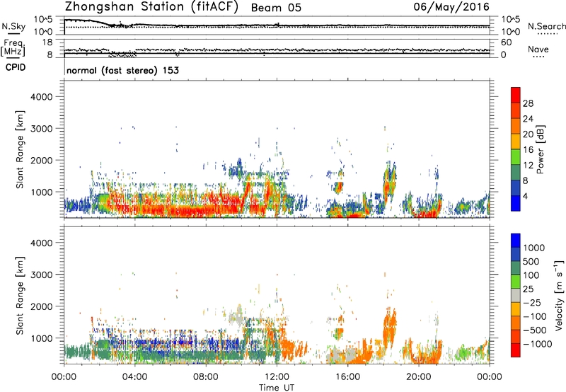The height and width of the screenshot is (392, 566).
Task: Click the '18' frequency axis tick label
Action: tap(47, 42)
